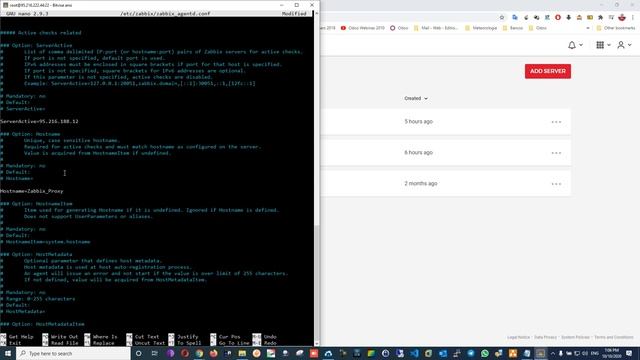This screenshot has height=360, width=640.
Task: Show hidden system tray icons
Action: coord(553,353)
